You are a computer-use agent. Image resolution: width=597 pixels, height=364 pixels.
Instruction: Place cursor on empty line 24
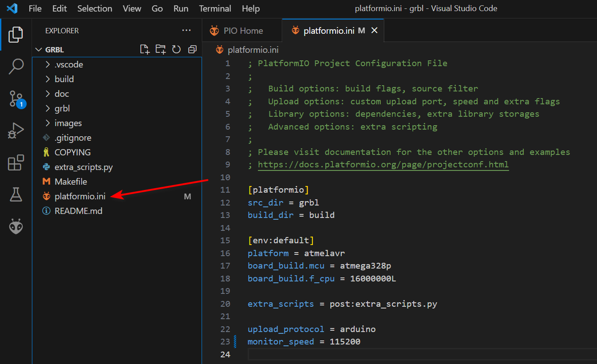coord(422,354)
